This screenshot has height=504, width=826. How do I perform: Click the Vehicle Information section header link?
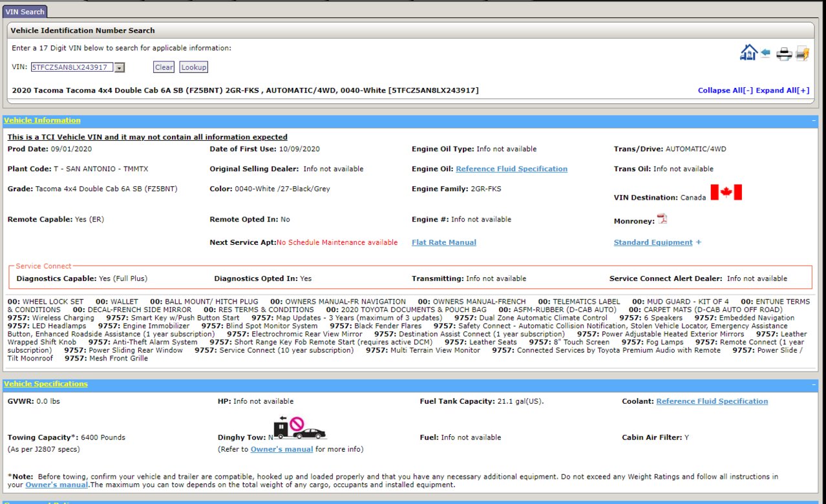[42, 120]
